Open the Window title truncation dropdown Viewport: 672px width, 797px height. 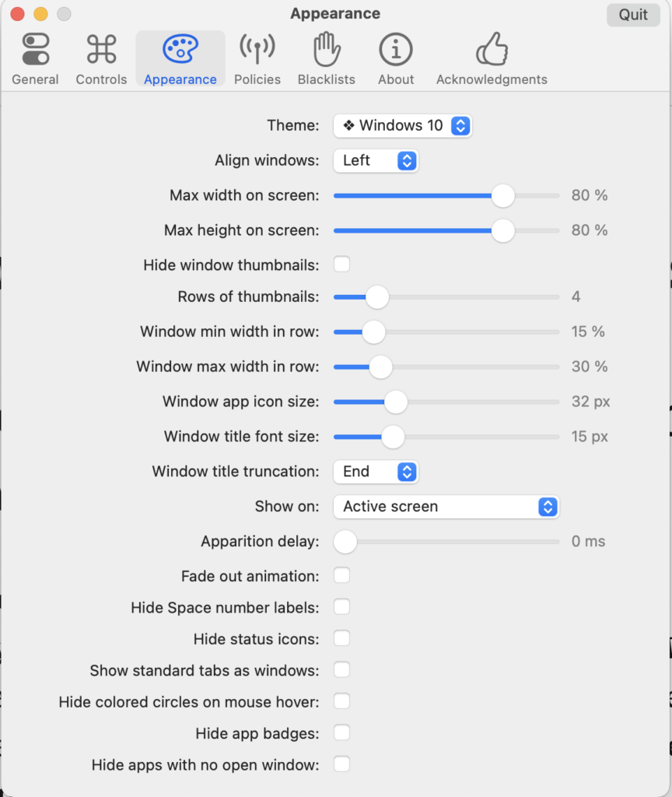pos(376,472)
